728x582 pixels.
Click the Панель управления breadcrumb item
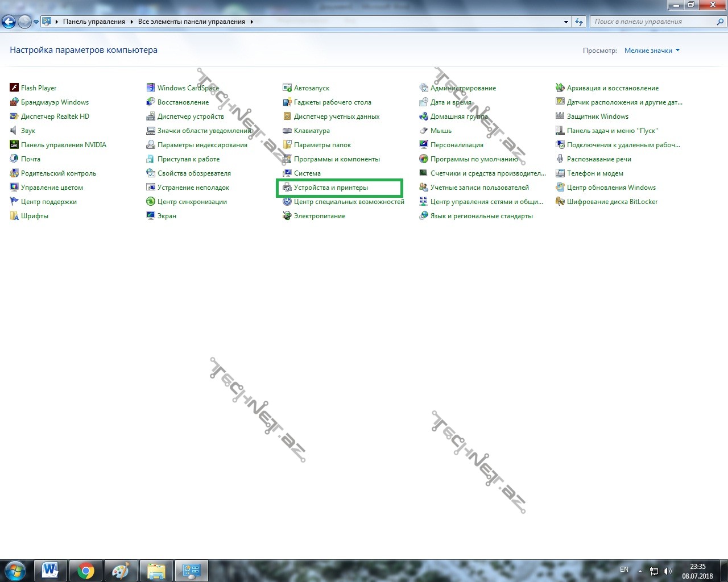click(94, 22)
